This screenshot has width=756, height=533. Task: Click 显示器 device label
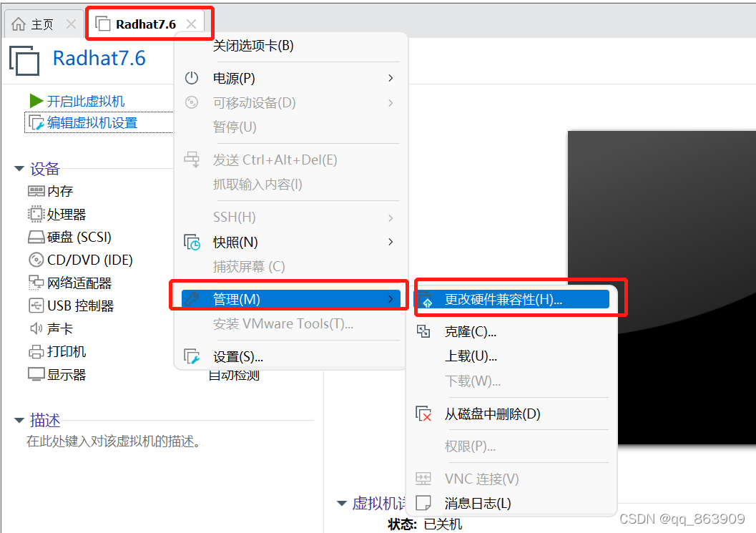coord(67,374)
